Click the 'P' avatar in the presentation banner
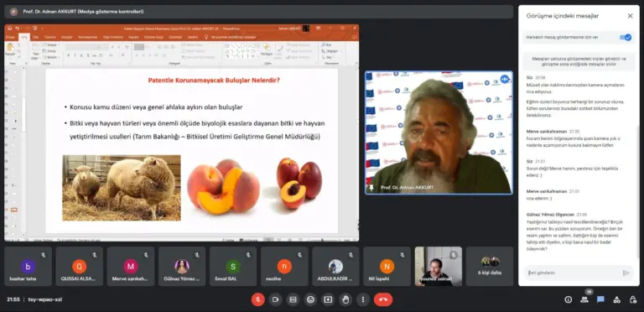This screenshot has height=312, width=644. click(13, 12)
